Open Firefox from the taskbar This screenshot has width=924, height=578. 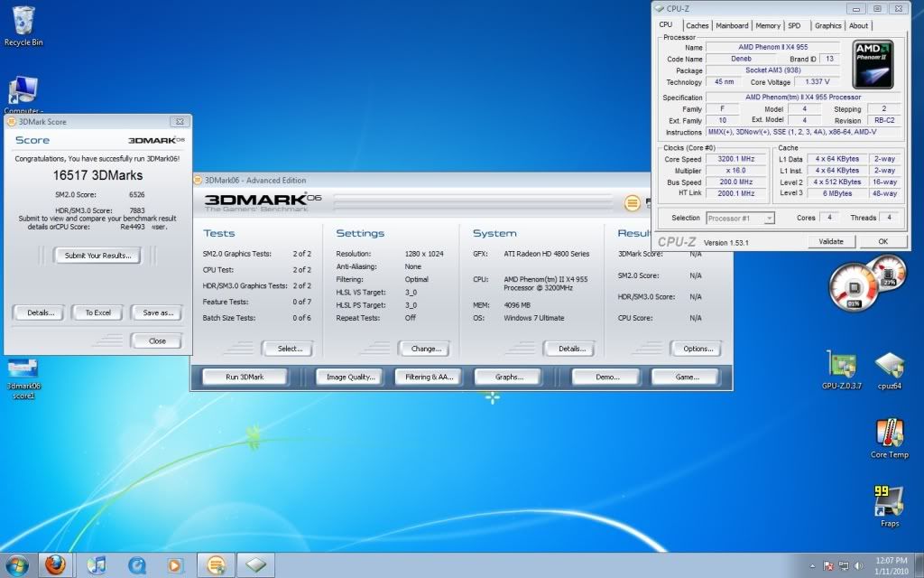(55, 565)
